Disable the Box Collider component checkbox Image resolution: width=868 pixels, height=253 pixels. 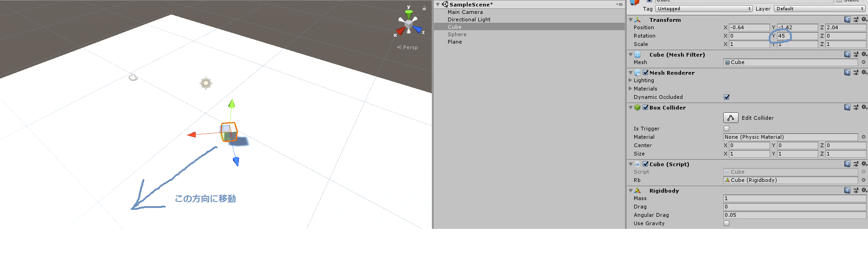pos(645,107)
